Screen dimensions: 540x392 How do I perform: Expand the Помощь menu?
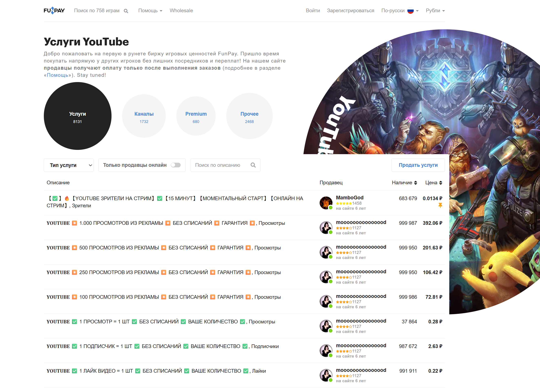click(x=150, y=11)
